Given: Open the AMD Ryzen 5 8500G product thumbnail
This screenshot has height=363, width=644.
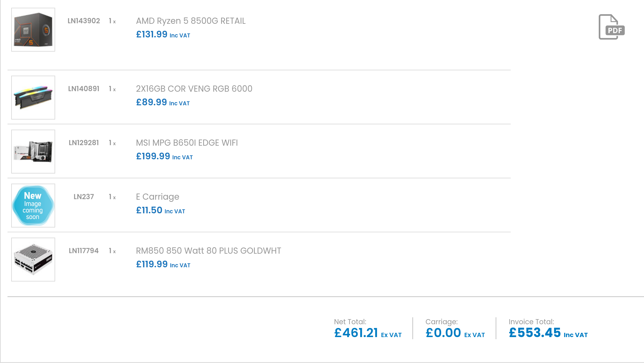Looking at the screenshot, I should pyautogui.click(x=33, y=30).
